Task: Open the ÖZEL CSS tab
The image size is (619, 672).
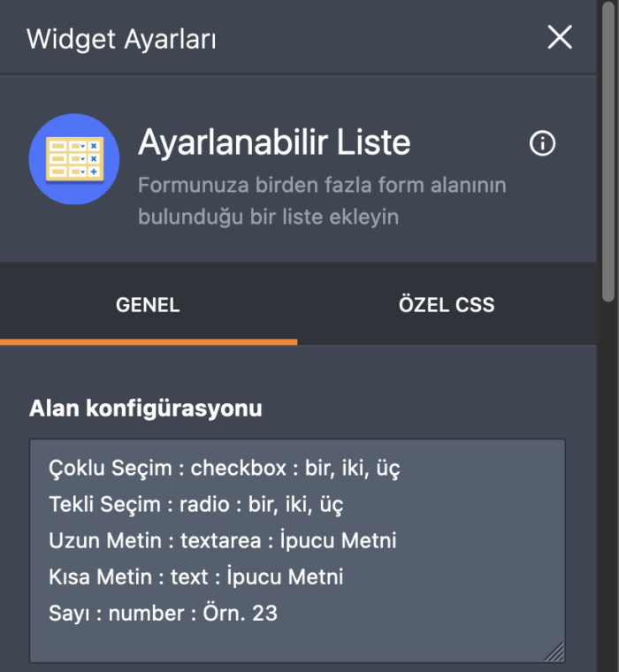Action: (x=446, y=306)
